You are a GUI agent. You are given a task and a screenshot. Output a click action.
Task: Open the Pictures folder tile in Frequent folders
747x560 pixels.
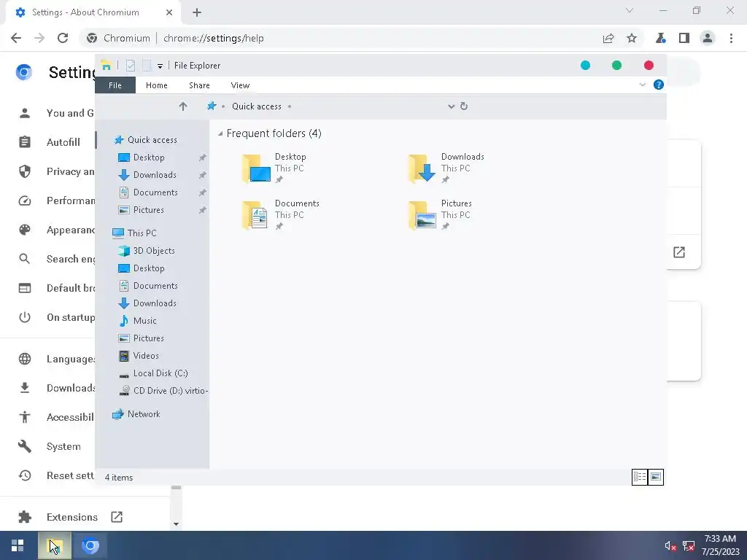tap(440, 215)
